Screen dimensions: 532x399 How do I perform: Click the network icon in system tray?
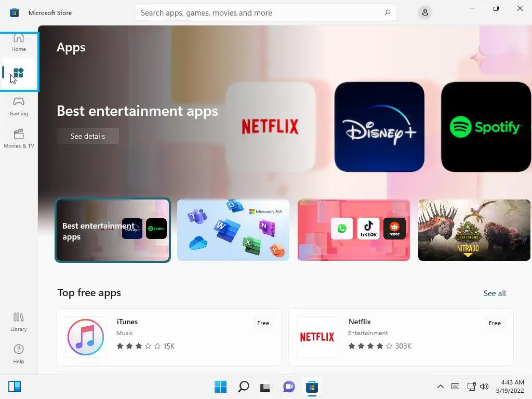click(471, 387)
